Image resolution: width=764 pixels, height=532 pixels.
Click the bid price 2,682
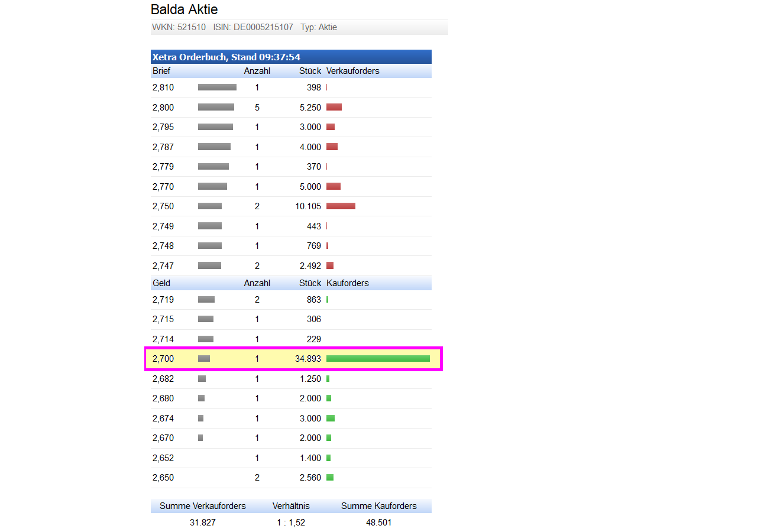163,379
